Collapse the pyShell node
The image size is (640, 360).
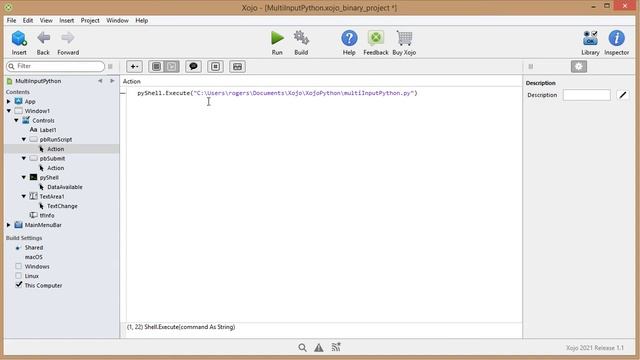(24, 177)
